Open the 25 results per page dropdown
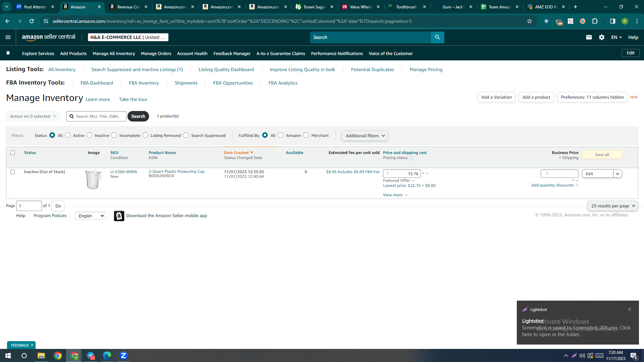The image size is (644, 362). click(613, 206)
